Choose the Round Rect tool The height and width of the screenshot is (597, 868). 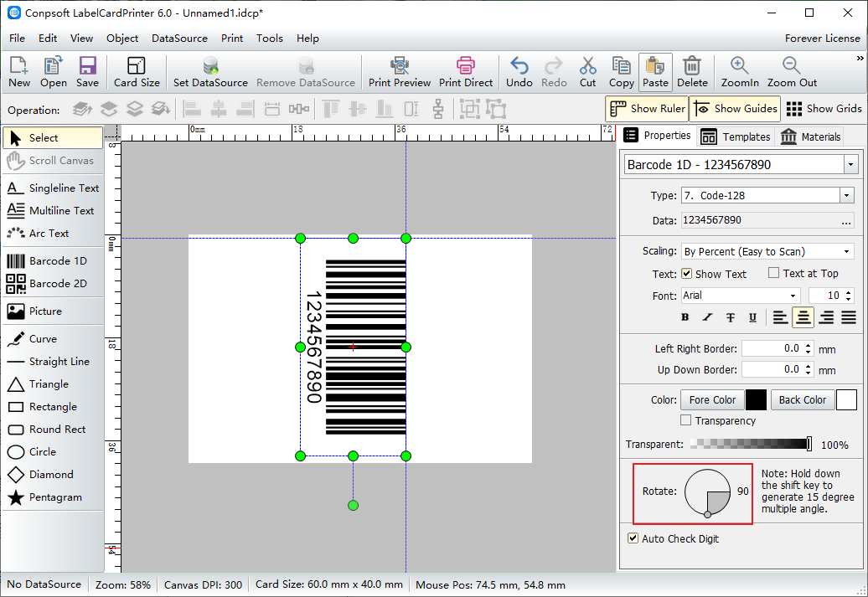click(x=53, y=430)
